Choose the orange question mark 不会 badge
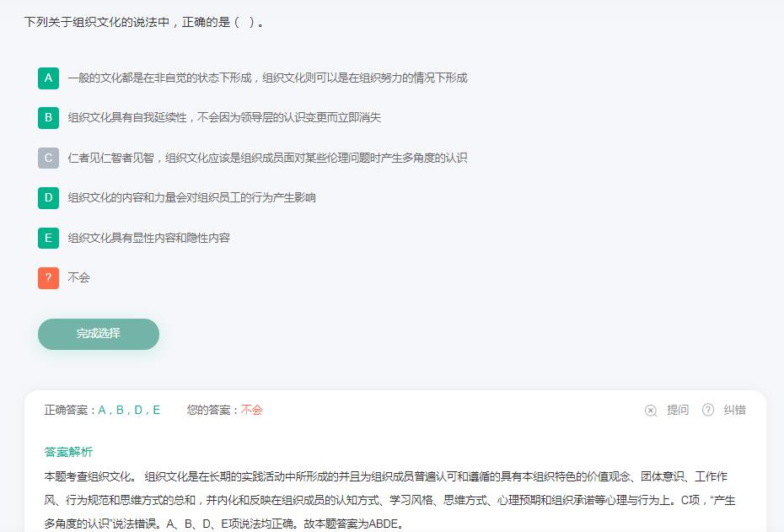Viewport: 784px width, 532px height. tap(49, 278)
